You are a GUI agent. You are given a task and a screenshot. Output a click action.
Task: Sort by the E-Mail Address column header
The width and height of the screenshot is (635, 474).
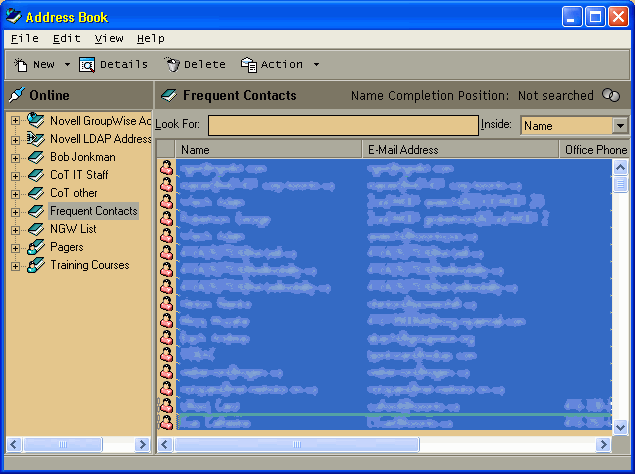pos(460,149)
